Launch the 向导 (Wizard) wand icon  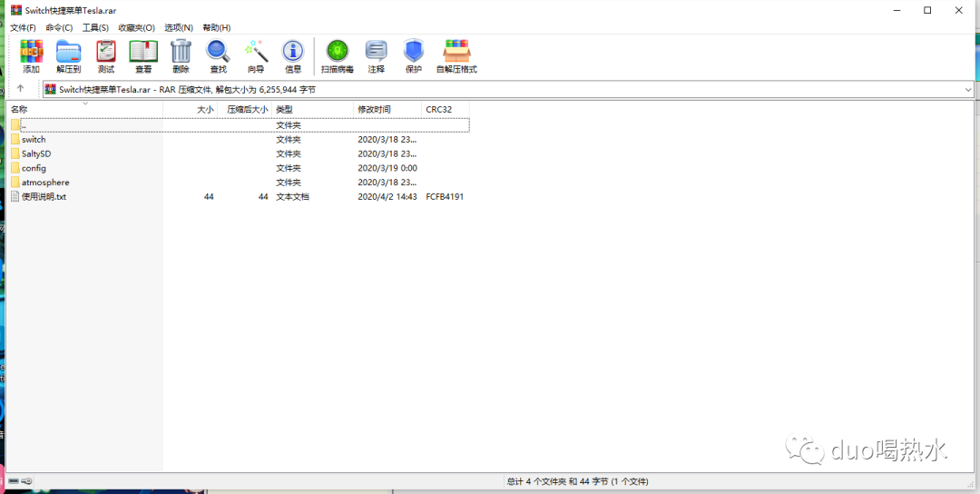tap(256, 51)
